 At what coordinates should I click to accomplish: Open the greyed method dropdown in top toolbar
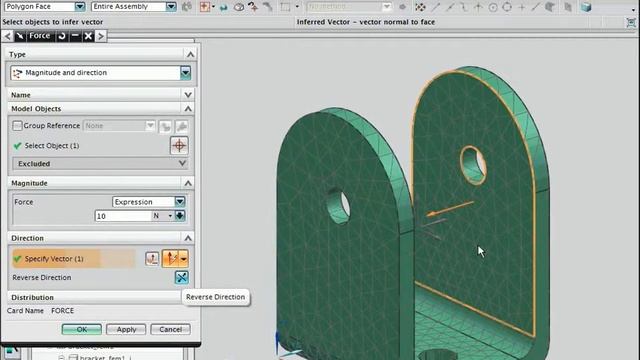pyautogui.click(x=386, y=7)
